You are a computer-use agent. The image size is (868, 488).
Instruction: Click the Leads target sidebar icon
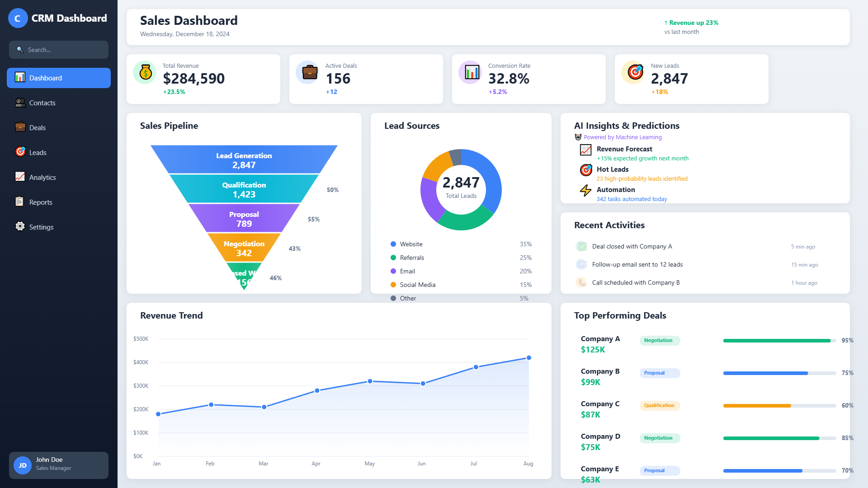20,152
